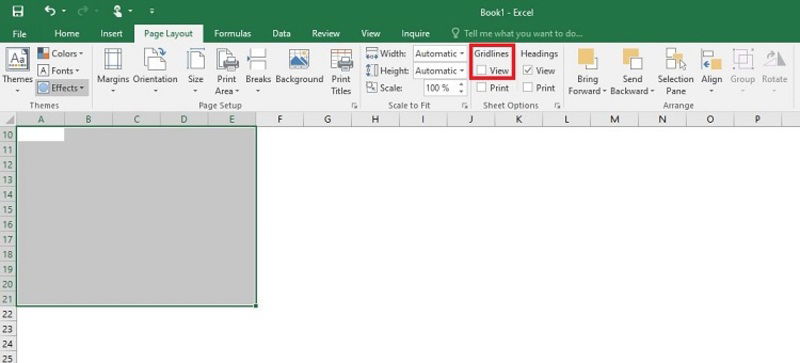Click the Width scale icon
Viewport: 800px width, 363px height.
coord(372,54)
